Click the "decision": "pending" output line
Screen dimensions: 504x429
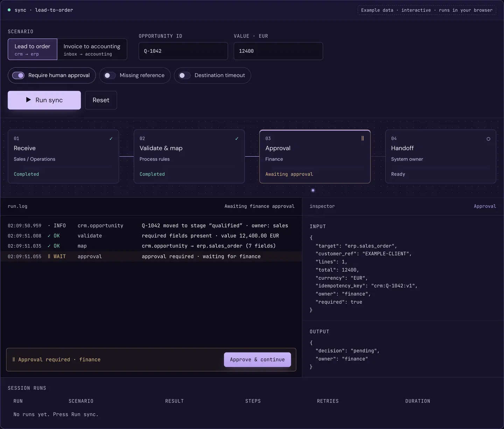(348, 351)
